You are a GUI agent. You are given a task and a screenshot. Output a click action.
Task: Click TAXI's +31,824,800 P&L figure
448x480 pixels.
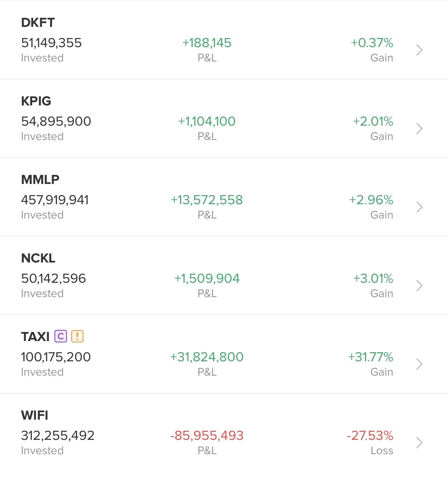(x=207, y=357)
